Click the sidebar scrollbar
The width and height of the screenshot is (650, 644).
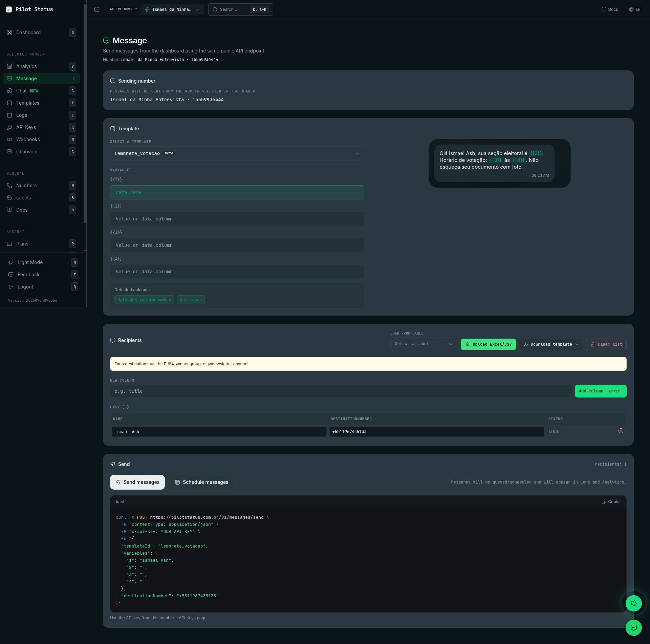(x=84, y=113)
